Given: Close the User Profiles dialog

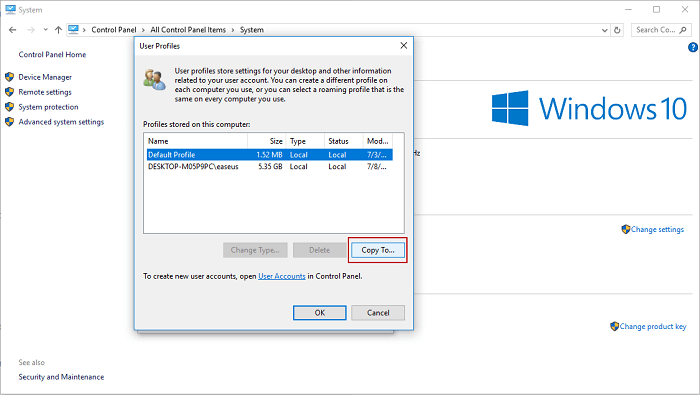Looking at the screenshot, I should [404, 46].
